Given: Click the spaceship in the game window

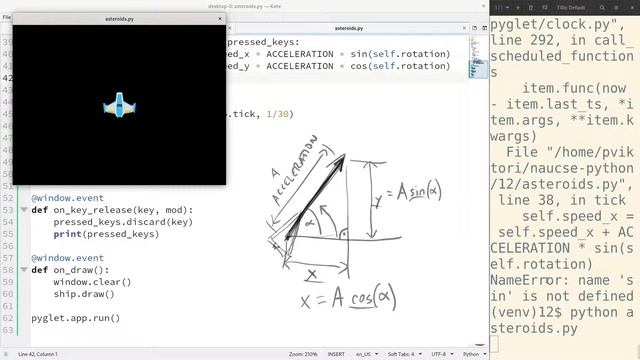Looking at the screenshot, I should 119,105.
